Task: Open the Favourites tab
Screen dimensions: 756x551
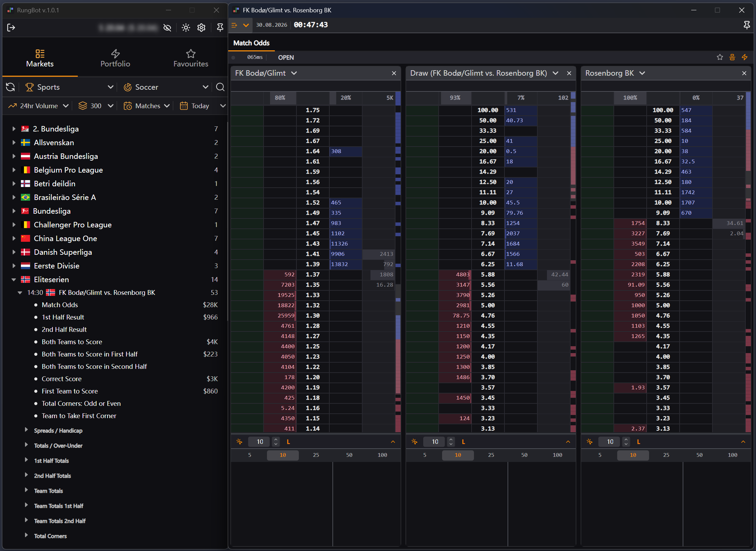Action: click(191, 59)
